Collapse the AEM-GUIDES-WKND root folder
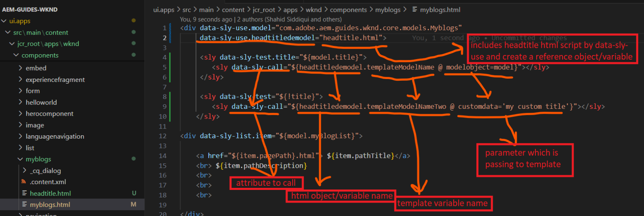 coord(29,10)
